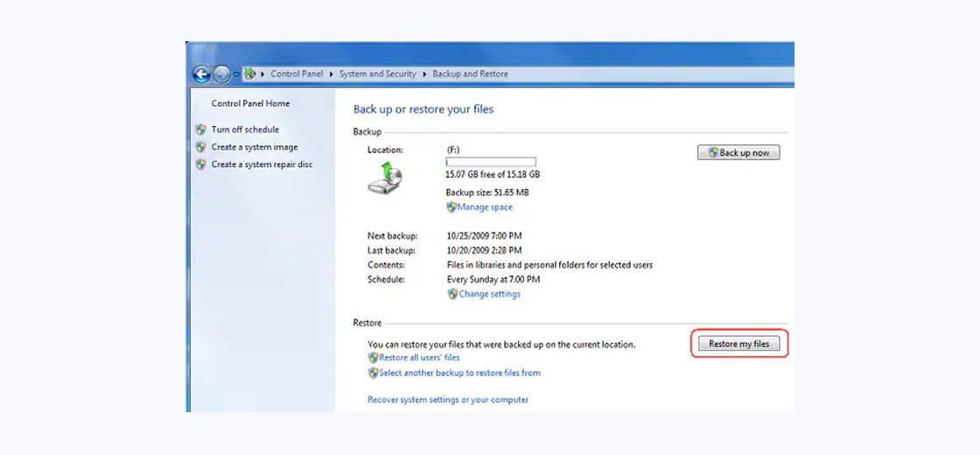Image resolution: width=980 pixels, height=455 pixels.
Task: Click 'Backup size: 51.65 MB' text
Action: [x=487, y=192]
